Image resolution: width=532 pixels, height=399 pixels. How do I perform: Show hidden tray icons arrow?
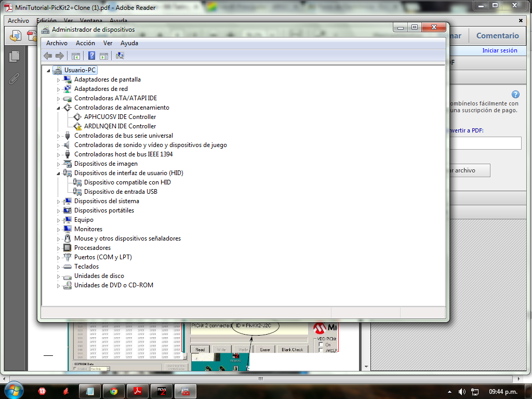pos(449,392)
